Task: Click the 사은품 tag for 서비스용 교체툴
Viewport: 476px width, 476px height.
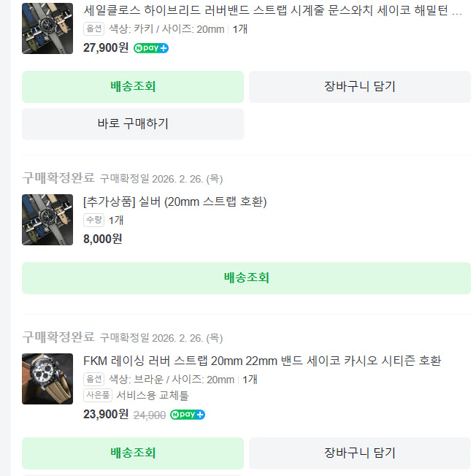Action: point(98,396)
